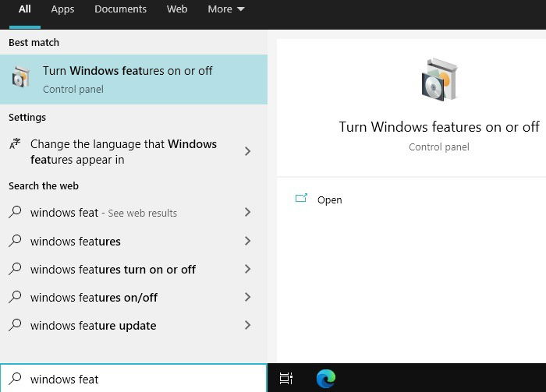This screenshot has height=392, width=546.
Task: Select 'windows features turn on or off' suggestion
Action: (x=133, y=269)
